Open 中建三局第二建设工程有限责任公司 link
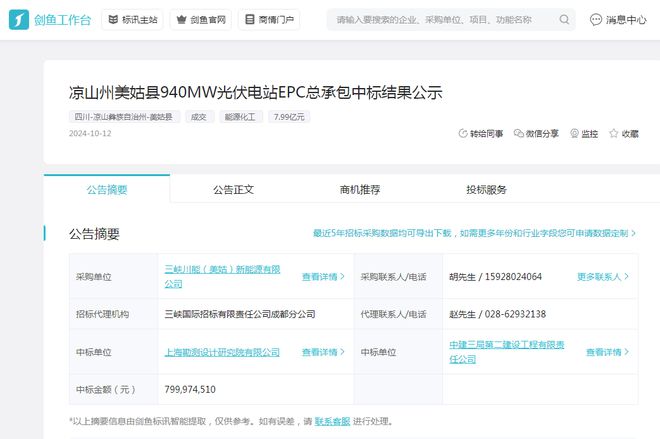The image size is (660, 439). tap(507, 352)
